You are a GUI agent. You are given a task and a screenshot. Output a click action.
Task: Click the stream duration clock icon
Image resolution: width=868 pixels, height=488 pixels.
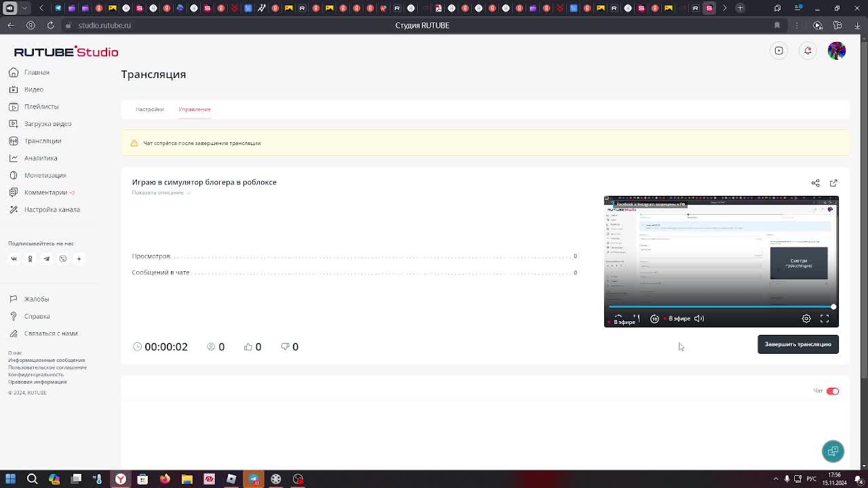tap(138, 346)
